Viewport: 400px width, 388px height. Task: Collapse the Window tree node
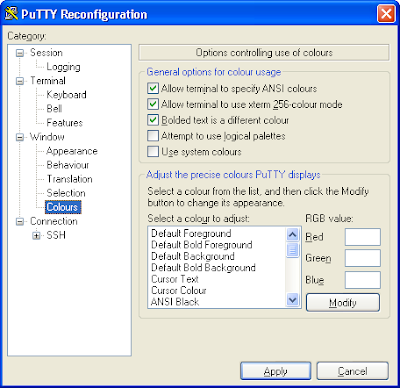coord(20,137)
